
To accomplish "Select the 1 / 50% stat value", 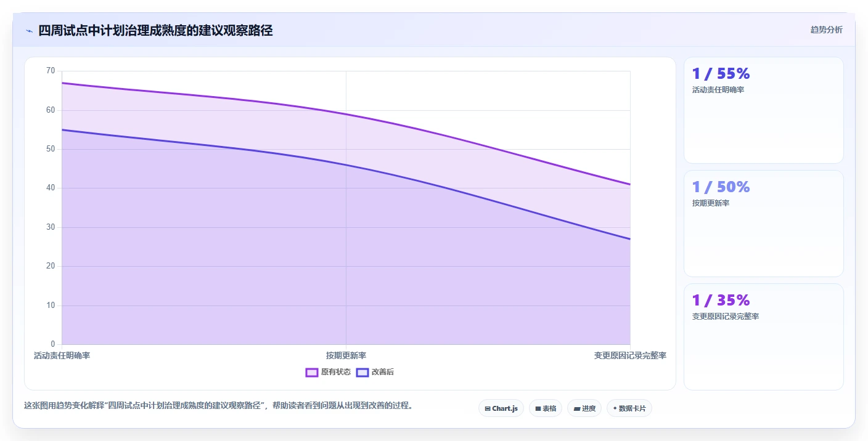I will click(721, 187).
